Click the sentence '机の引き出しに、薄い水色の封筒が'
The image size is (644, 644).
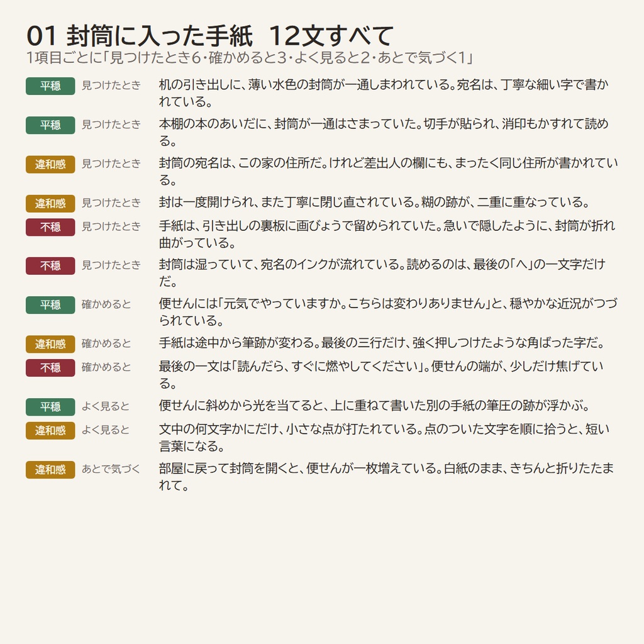click(x=384, y=93)
